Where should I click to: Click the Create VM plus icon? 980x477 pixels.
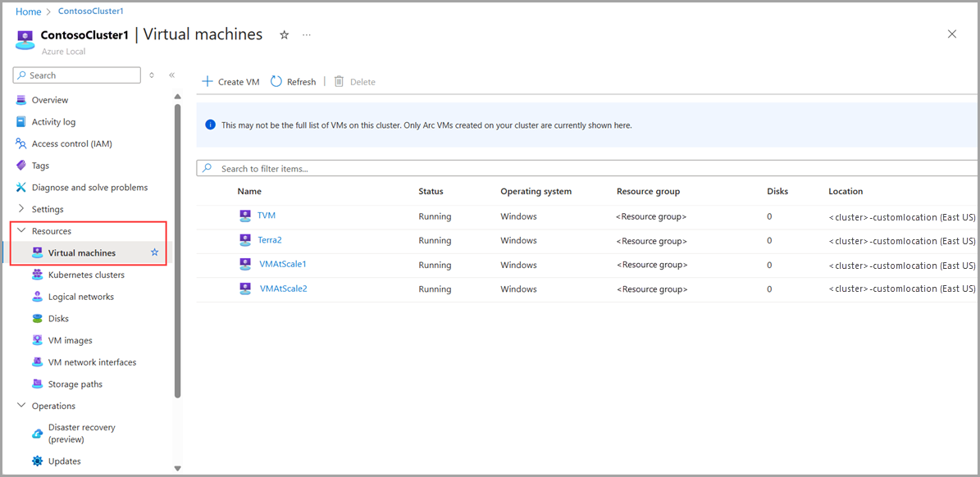(x=207, y=82)
